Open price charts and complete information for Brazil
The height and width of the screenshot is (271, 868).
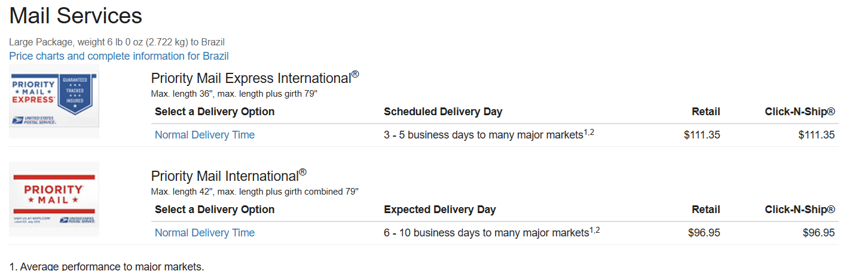click(x=119, y=56)
